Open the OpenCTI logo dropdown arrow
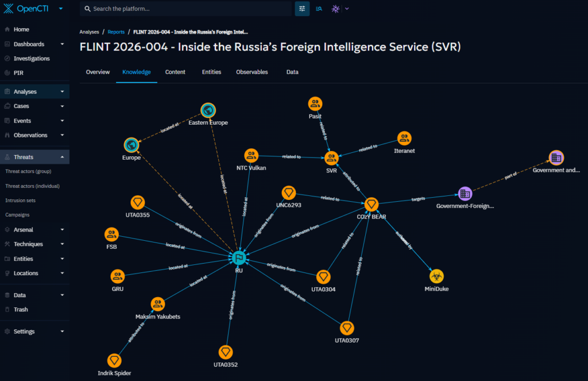The height and width of the screenshot is (381, 588). pyautogui.click(x=61, y=9)
